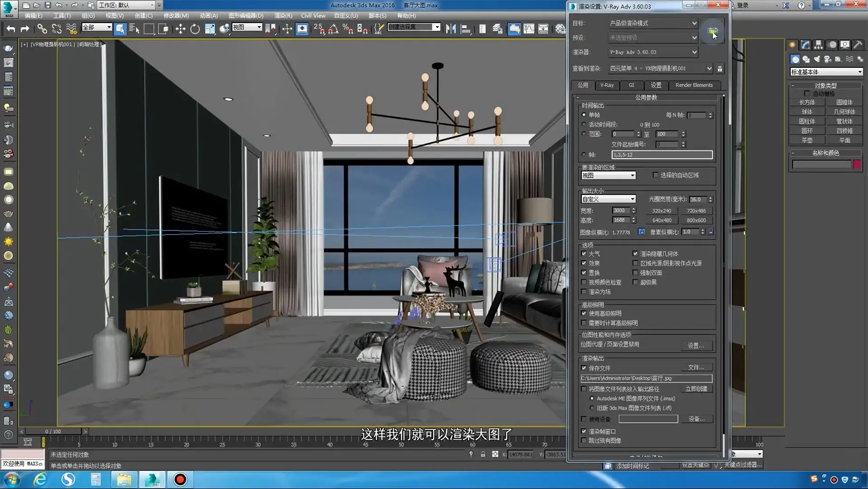Open the Curve Editor
Image resolution: width=868 pixels, height=489 pixels.
click(x=528, y=28)
